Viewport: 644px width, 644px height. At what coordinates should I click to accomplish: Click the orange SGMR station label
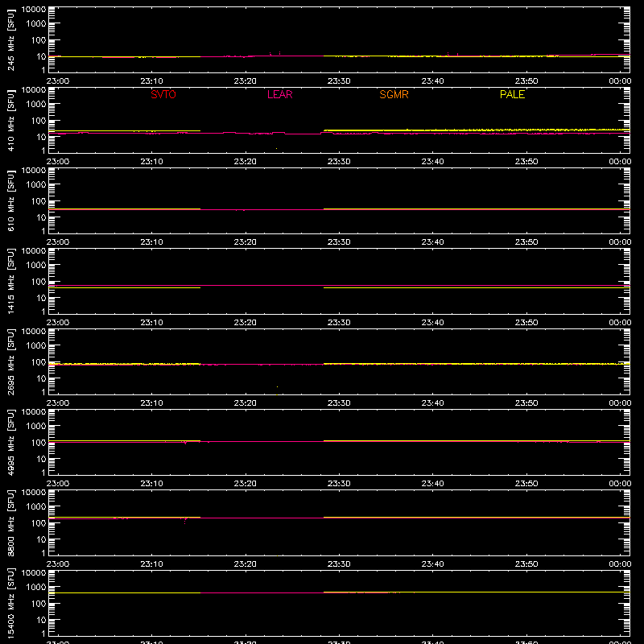pyautogui.click(x=394, y=94)
